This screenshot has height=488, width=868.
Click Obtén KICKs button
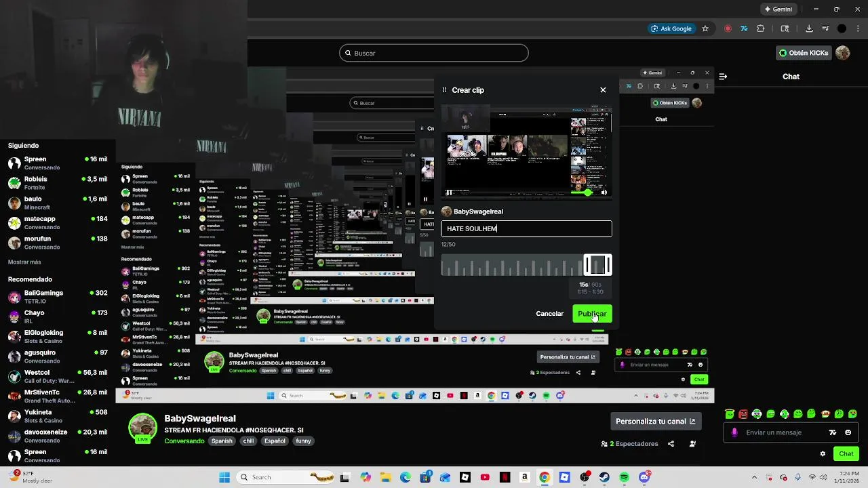tap(804, 53)
